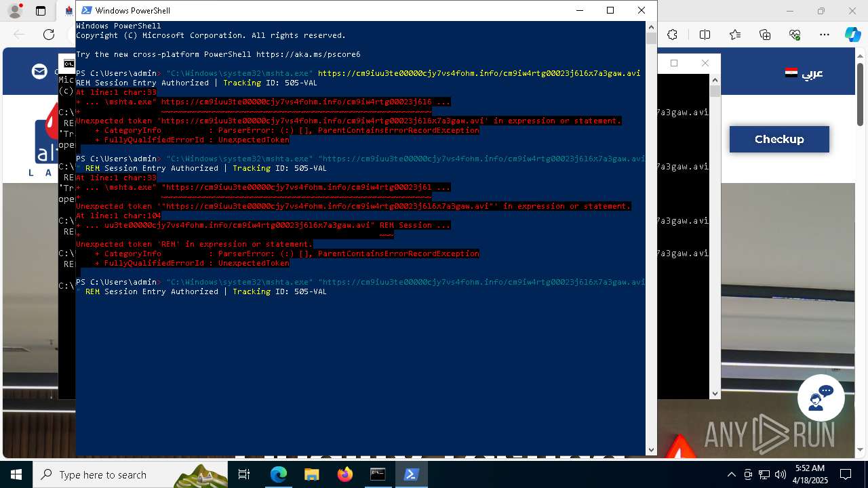Reload the page in Edge
This screenshot has height=488, width=868.
[49, 35]
